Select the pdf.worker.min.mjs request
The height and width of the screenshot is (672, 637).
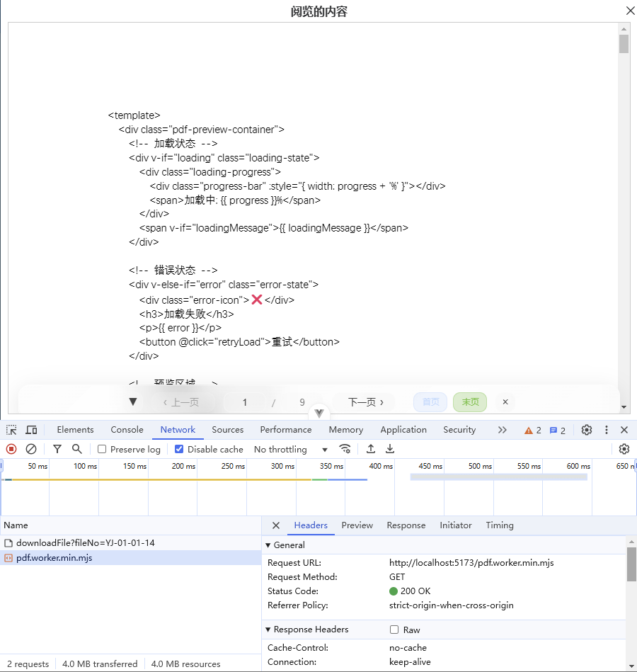[57, 557]
